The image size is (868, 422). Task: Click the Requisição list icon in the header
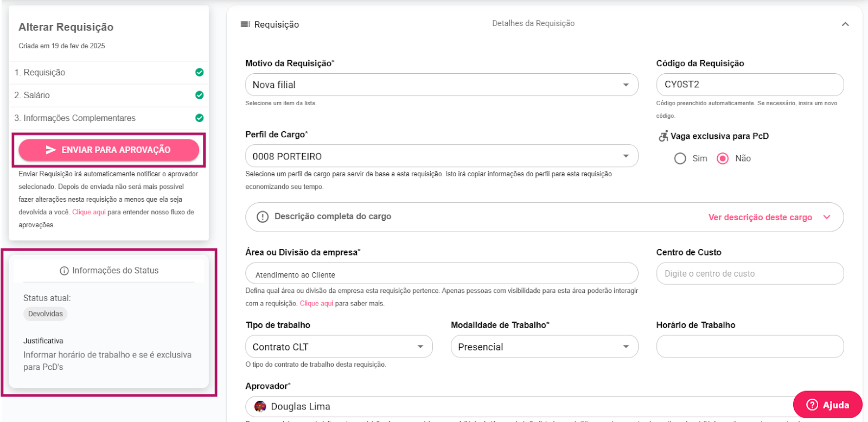coord(245,24)
